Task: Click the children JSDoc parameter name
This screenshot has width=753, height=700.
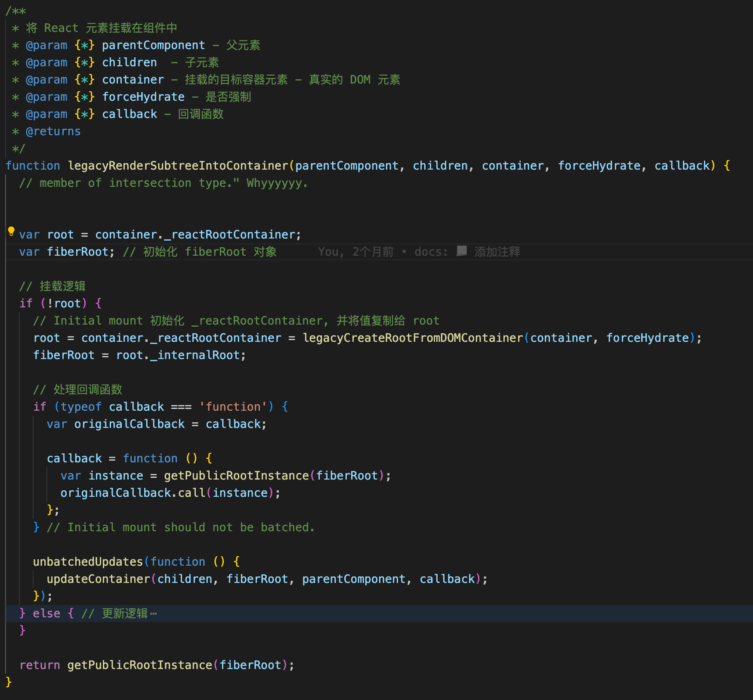Action: click(x=130, y=62)
